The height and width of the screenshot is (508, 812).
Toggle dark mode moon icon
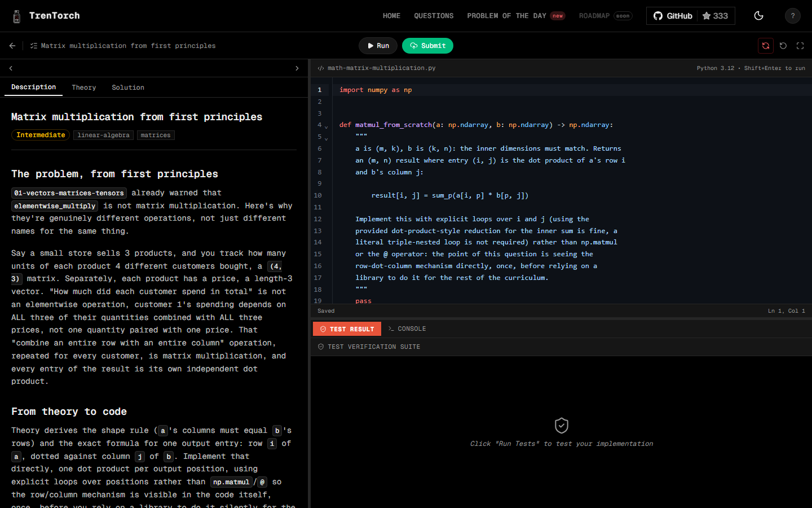pyautogui.click(x=759, y=16)
